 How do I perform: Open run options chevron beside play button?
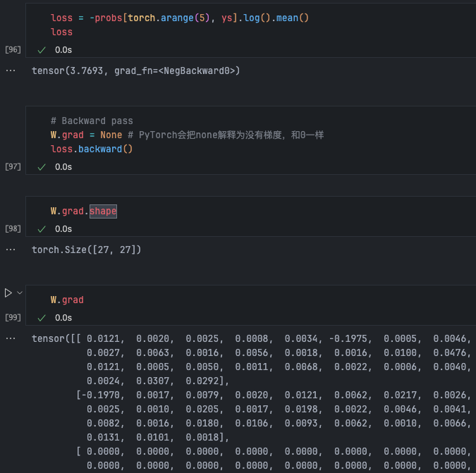click(20, 293)
